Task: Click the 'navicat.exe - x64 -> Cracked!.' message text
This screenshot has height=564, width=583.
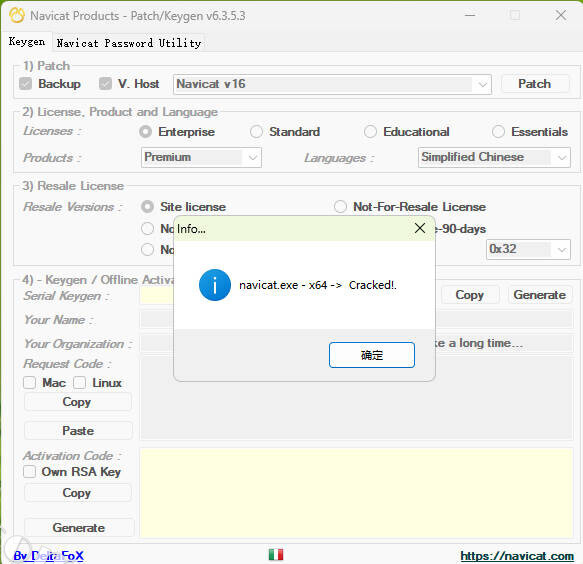Action: tap(318, 285)
